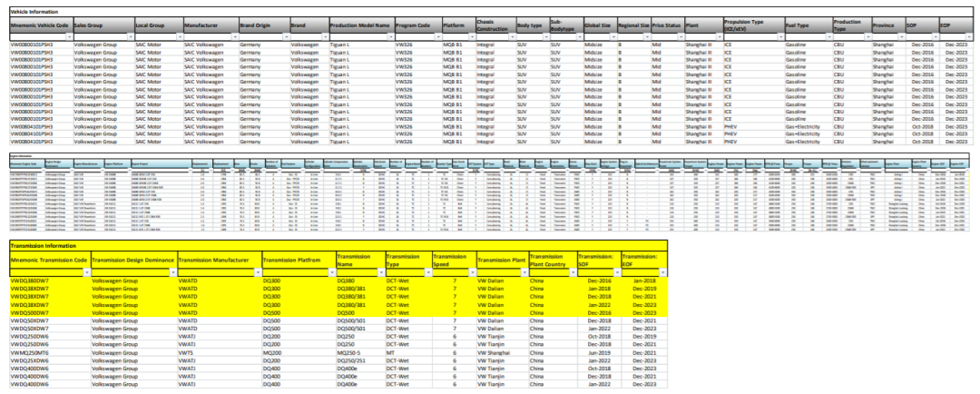Select the 'VWDQ25XDW6' transmission code cell

click(x=50, y=360)
